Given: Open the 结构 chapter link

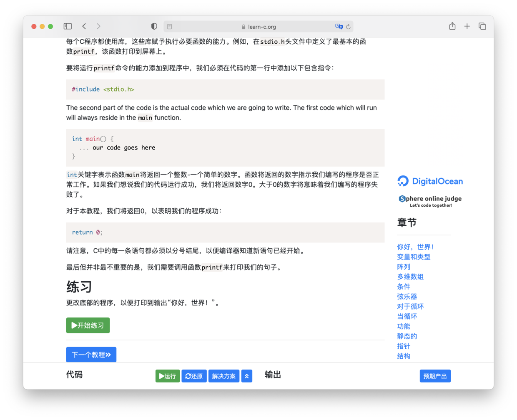Looking at the screenshot, I should pos(404,356).
